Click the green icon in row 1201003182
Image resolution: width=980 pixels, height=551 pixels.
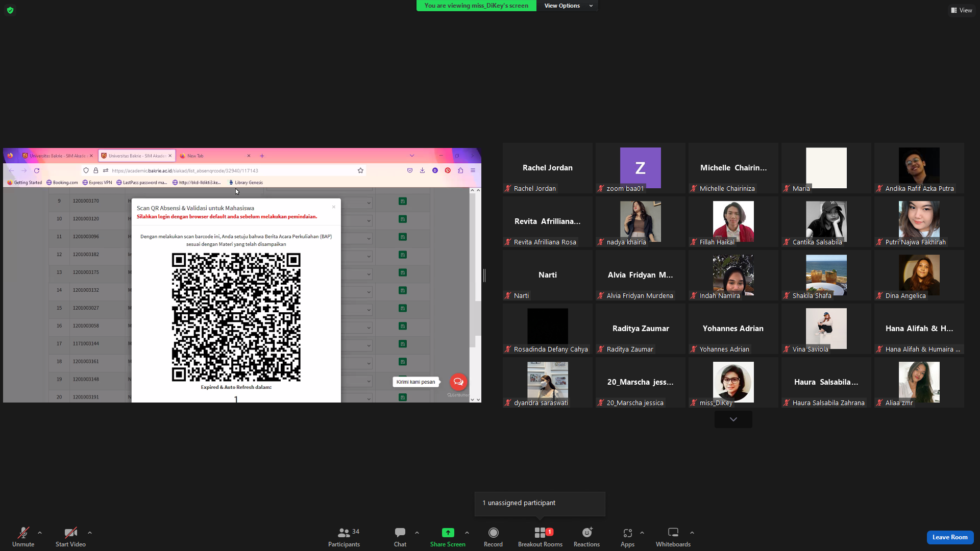pyautogui.click(x=403, y=255)
